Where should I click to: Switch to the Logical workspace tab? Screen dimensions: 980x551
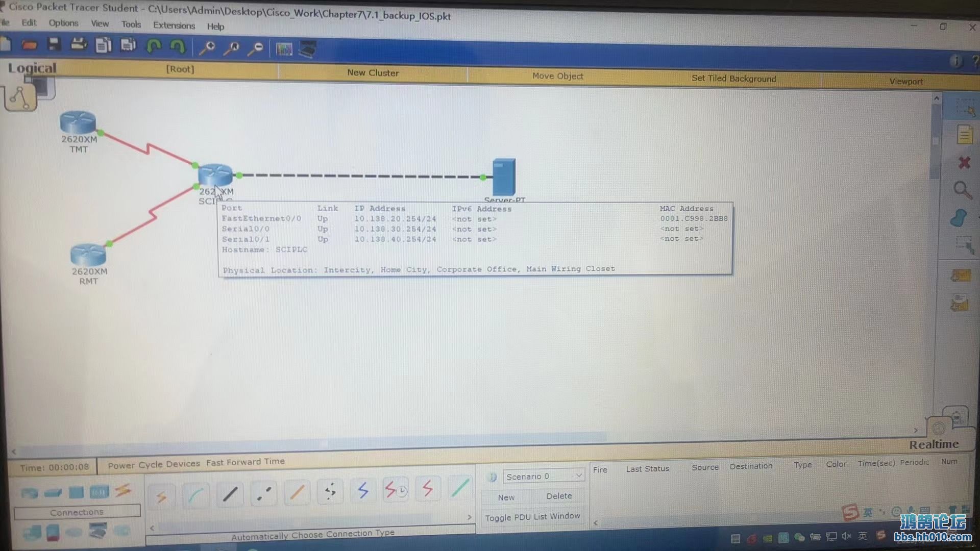pos(32,68)
